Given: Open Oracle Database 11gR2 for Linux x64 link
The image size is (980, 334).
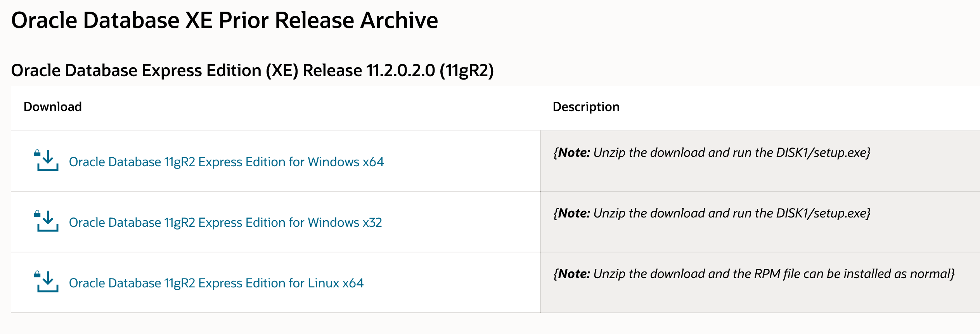Looking at the screenshot, I should pyautogui.click(x=216, y=283).
